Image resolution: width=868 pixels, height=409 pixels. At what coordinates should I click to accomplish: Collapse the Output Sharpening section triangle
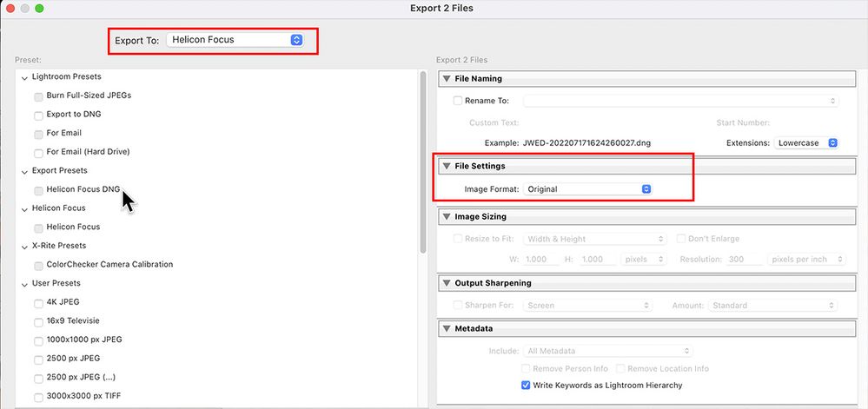[447, 283]
